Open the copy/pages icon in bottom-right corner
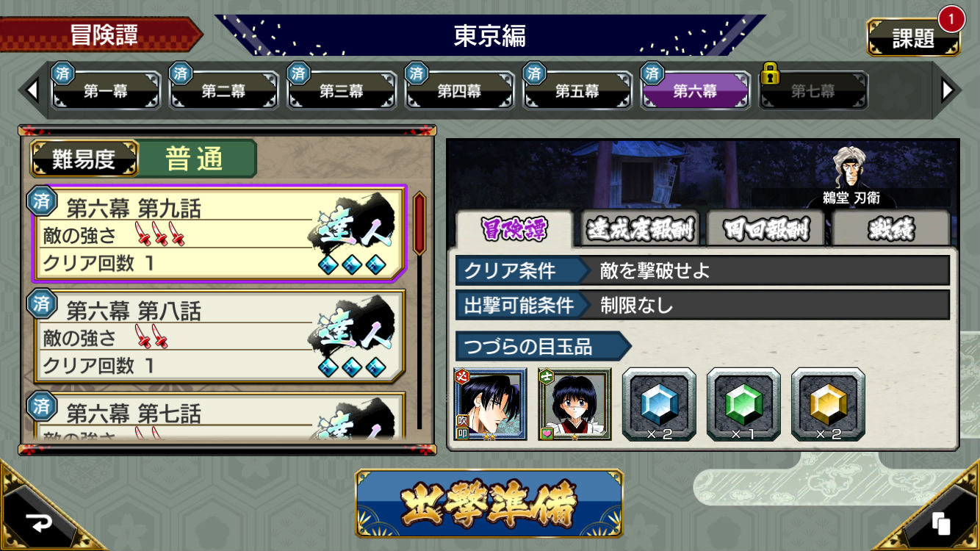Screen dimensions: 980x551 pyautogui.click(x=941, y=523)
